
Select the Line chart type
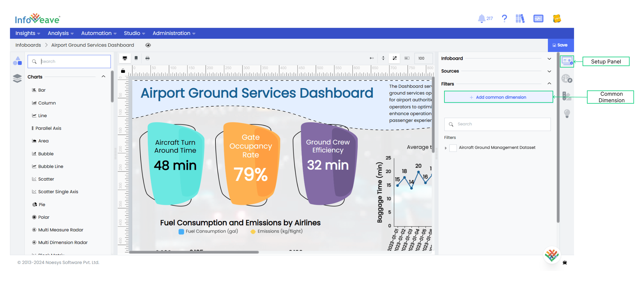tap(39, 116)
